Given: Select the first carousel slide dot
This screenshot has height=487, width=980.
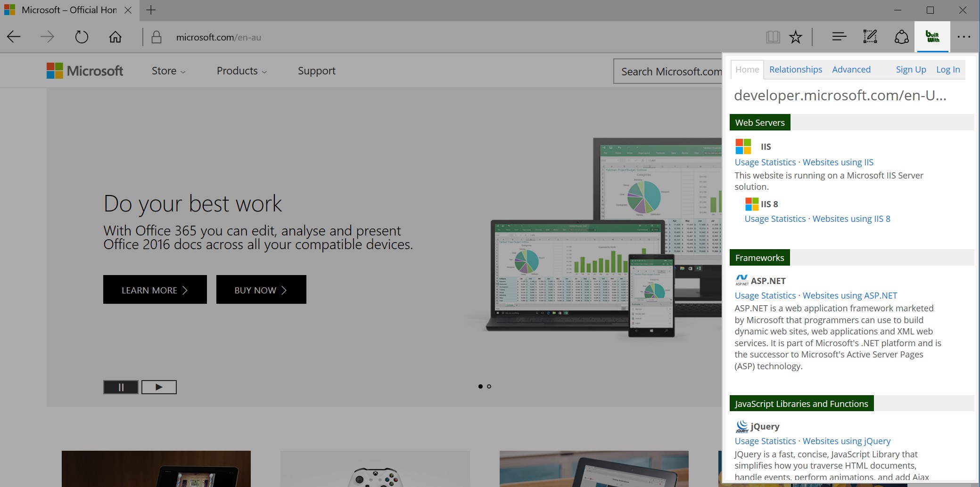Looking at the screenshot, I should [x=480, y=387].
